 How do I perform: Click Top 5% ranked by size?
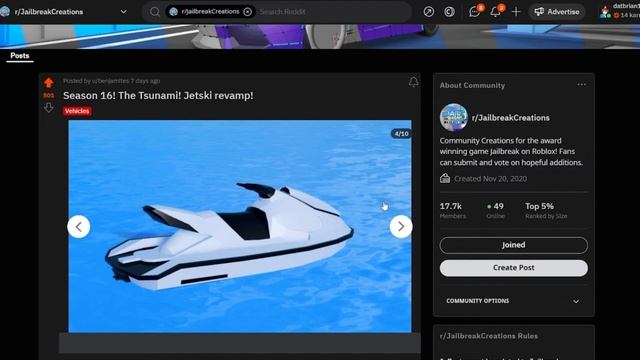coord(546,210)
